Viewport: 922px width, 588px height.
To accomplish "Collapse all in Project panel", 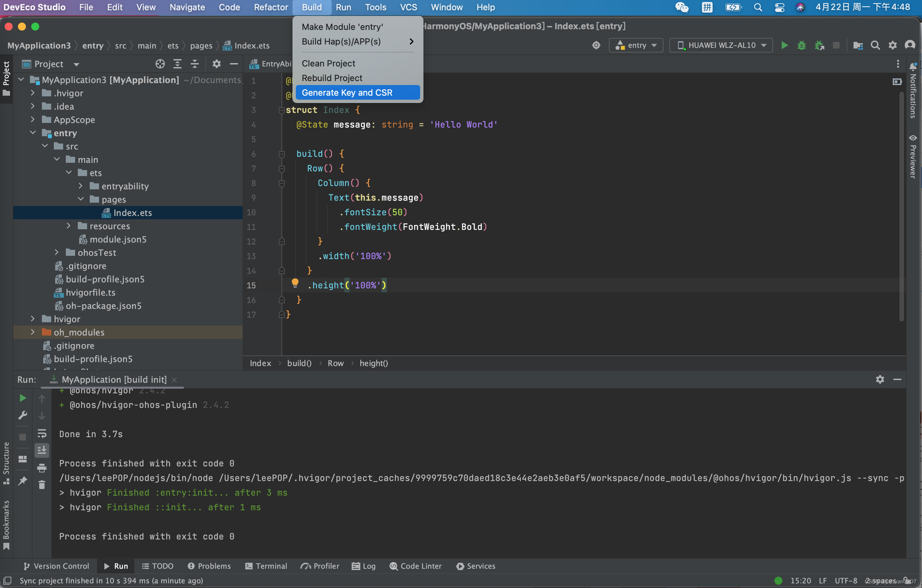I will [x=195, y=64].
